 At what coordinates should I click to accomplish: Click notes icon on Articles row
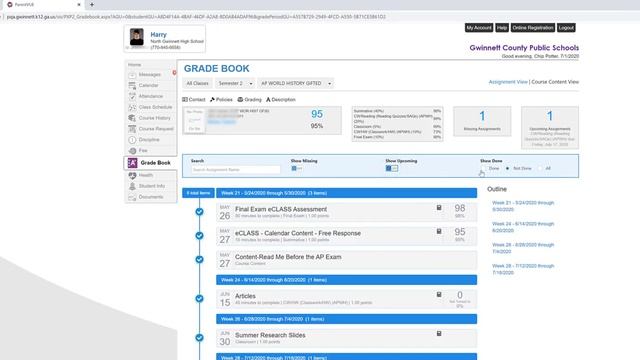(x=439, y=294)
